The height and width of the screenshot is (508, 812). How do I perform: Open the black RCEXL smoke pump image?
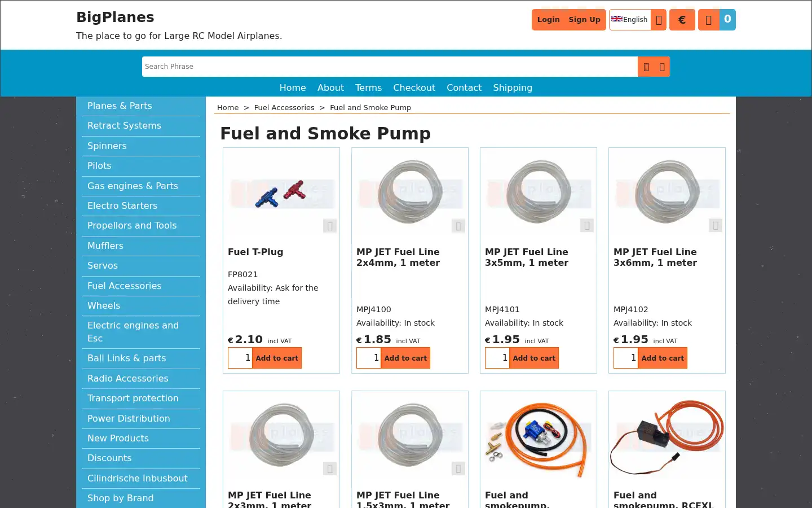[x=667, y=437]
